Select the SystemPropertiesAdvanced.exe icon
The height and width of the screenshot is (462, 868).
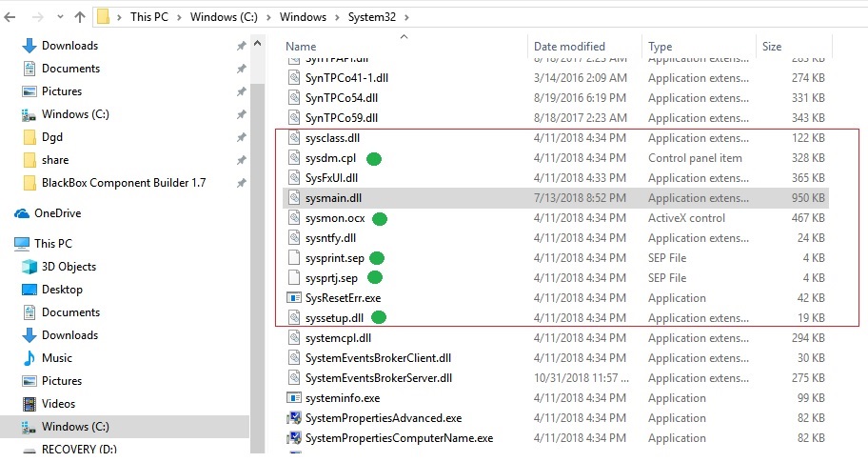click(294, 418)
